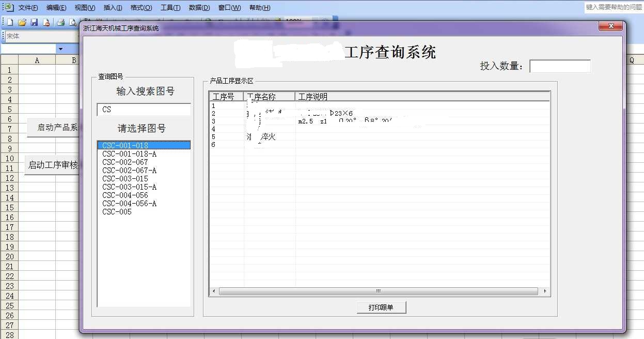Click the Name Box cell reference field
This screenshot has width=644, height=339.
click(x=28, y=49)
